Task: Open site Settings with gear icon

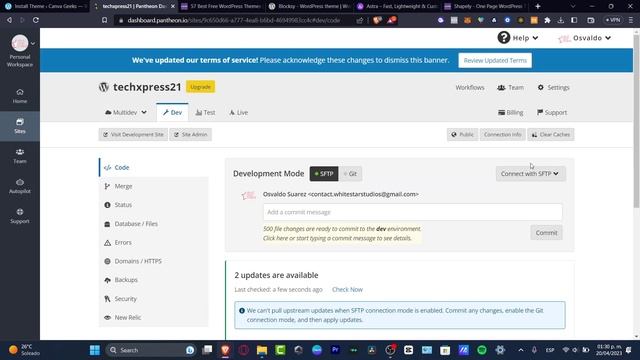Action: point(553,87)
